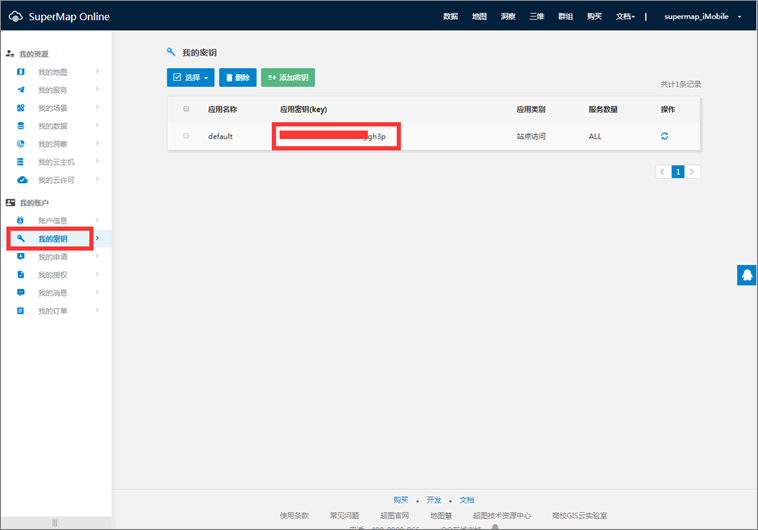The width and height of the screenshot is (758, 530).
Task: Click the SuperMap Online cloud logo
Action: [15, 17]
